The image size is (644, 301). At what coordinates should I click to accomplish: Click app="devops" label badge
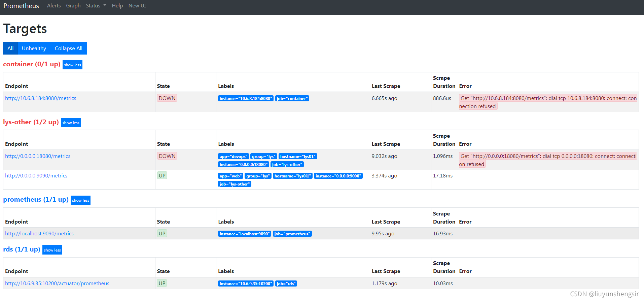(233, 157)
